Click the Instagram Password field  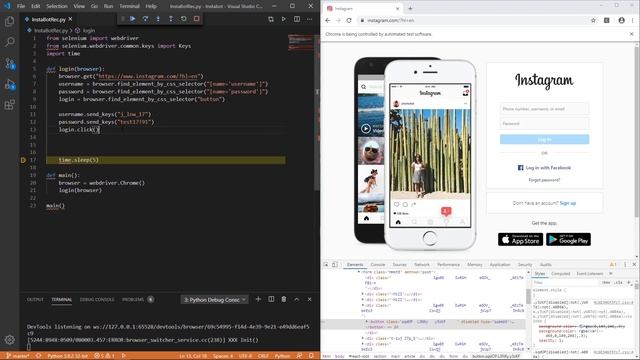click(x=544, y=123)
